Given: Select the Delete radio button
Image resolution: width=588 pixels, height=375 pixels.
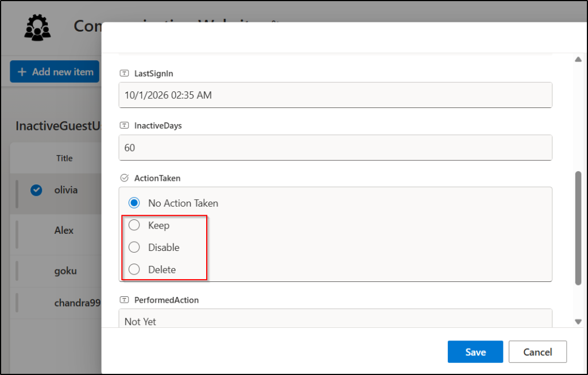Looking at the screenshot, I should click(x=134, y=269).
